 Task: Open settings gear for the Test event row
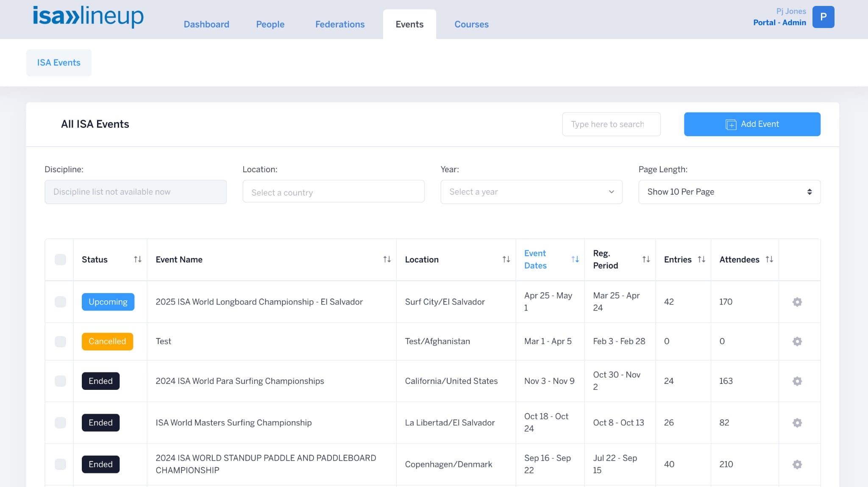(x=797, y=341)
